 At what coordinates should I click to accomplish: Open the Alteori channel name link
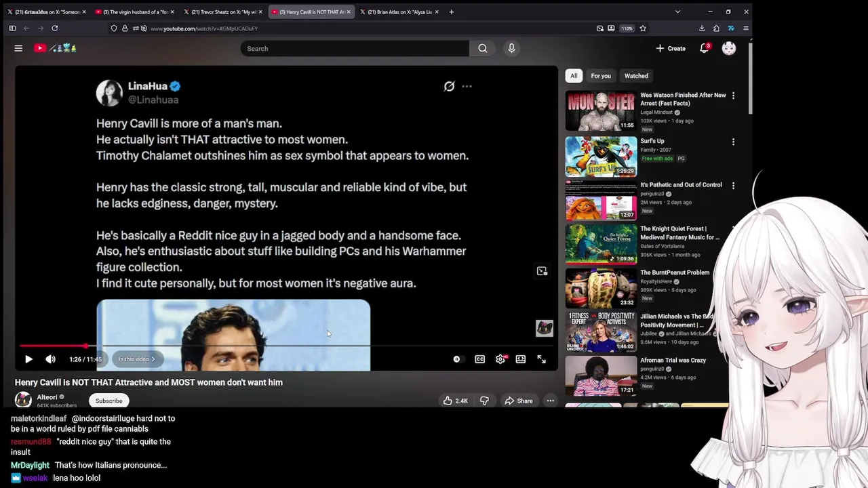click(47, 397)
